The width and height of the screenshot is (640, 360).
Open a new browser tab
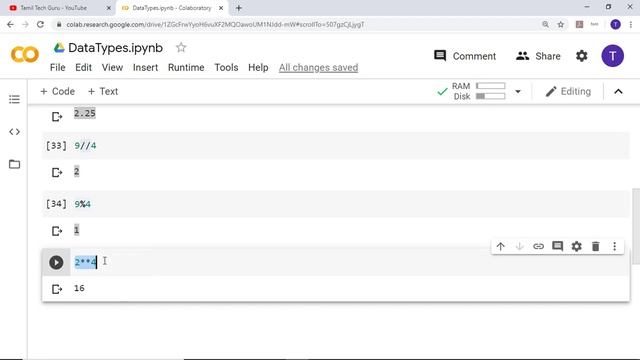coord(239,8)
